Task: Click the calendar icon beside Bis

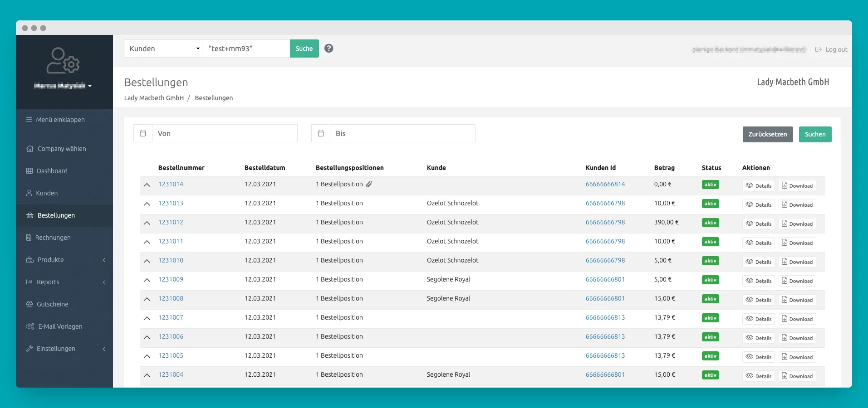Action: coord(321,133)
